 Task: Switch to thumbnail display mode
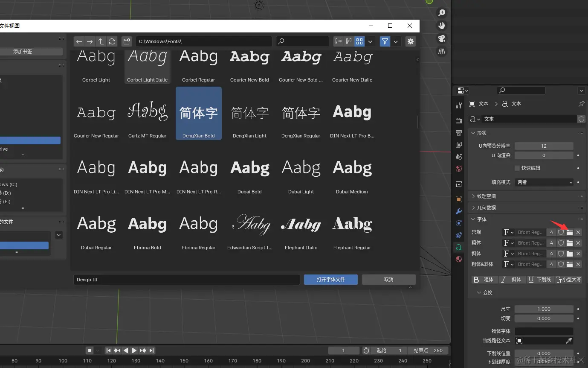coord(359,41)
